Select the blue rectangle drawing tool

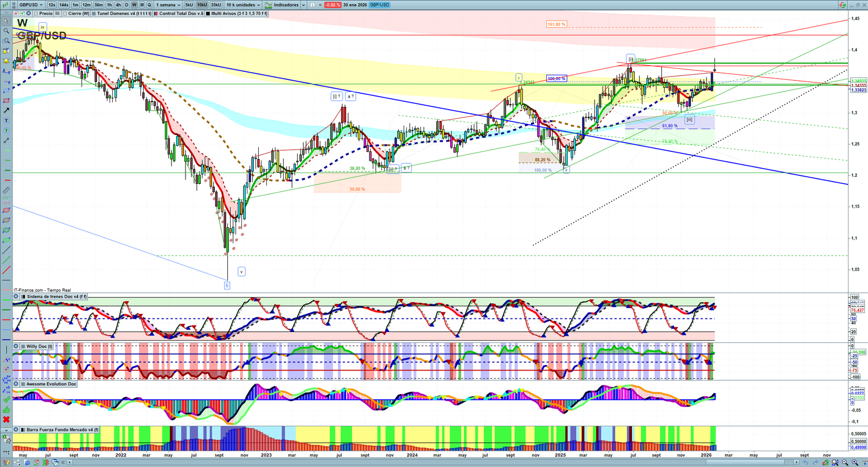pyautogui.click(x=7, y=91)
